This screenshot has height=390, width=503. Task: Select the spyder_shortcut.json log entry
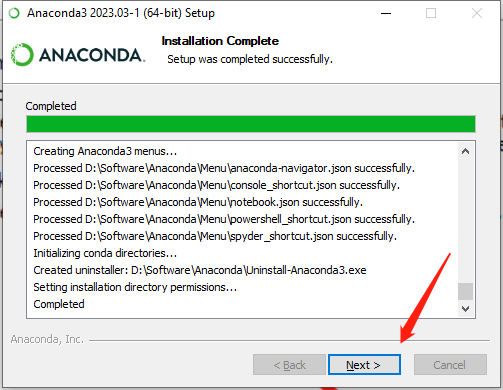215,236
